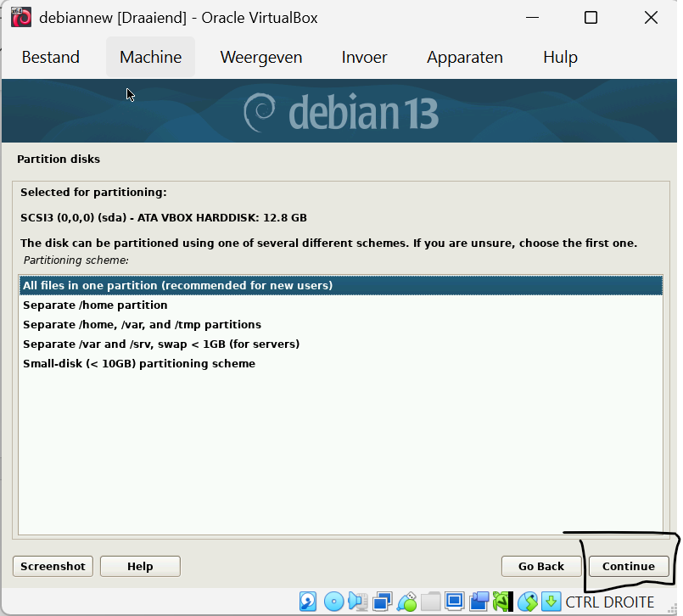Screen dimensions: 683x616
Task: Click the Screenshot button
Action: click(53, 566)
